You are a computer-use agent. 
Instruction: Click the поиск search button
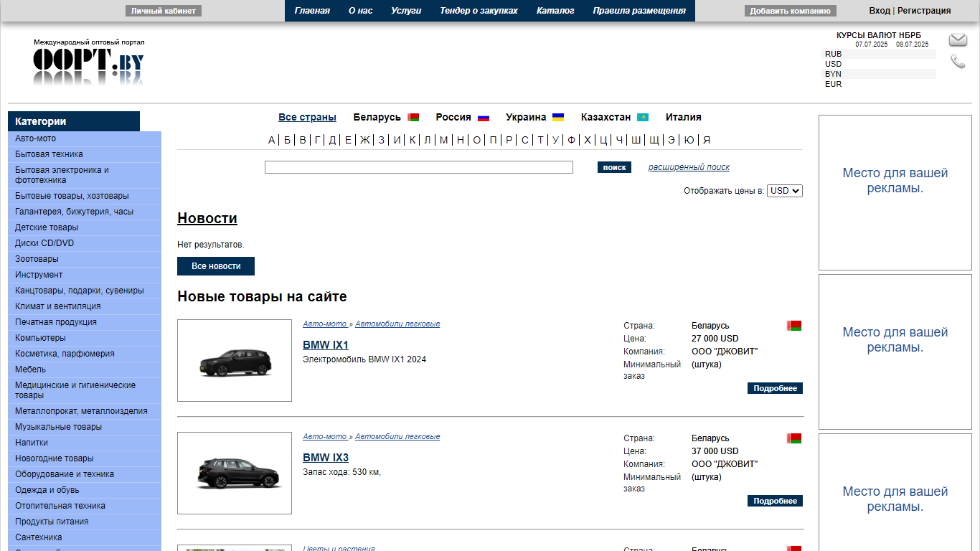[614, 167]
